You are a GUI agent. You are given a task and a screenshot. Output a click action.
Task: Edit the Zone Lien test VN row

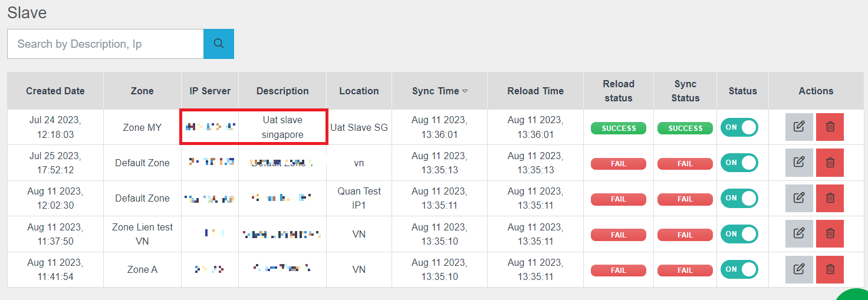(x=799, y=234)
